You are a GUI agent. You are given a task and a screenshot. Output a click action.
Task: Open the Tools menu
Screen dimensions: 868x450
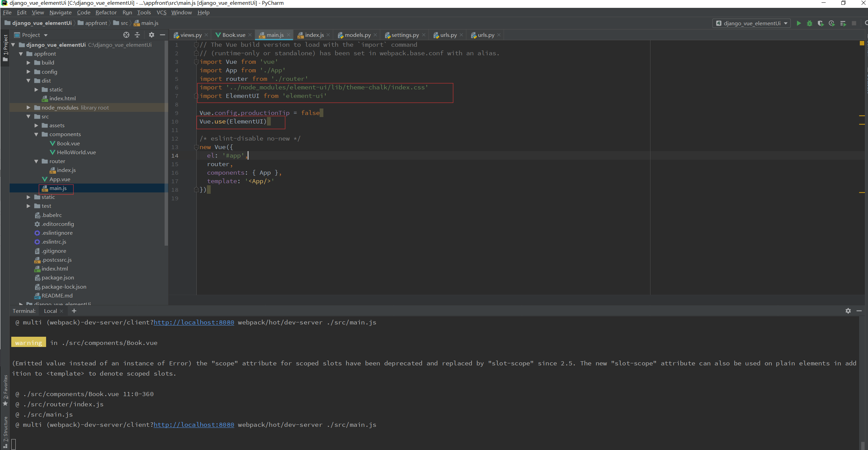pos(144,12)
